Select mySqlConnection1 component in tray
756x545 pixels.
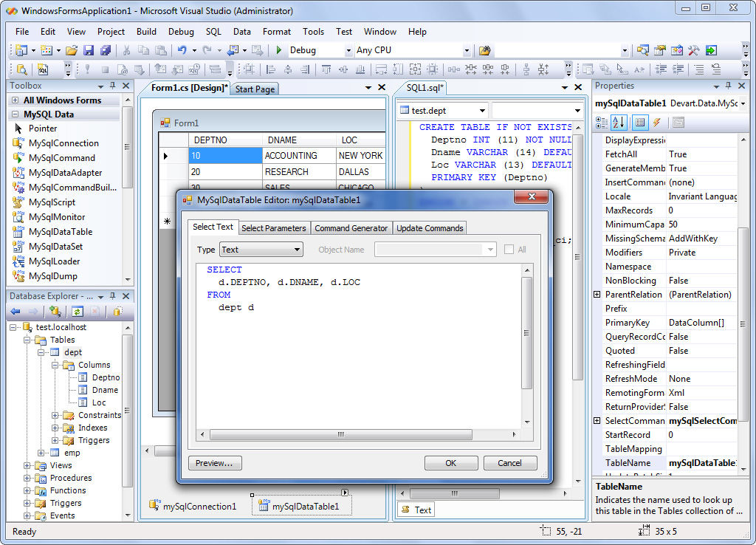[193, 506]
